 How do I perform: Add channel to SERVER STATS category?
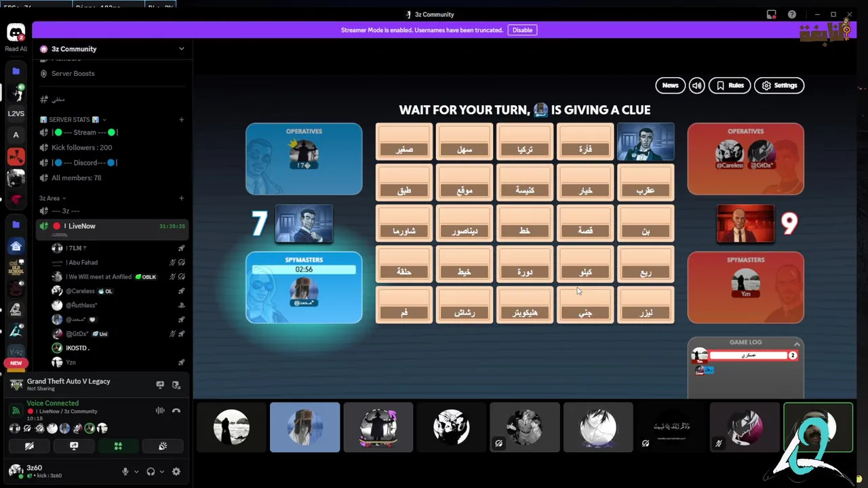point(181,119)
